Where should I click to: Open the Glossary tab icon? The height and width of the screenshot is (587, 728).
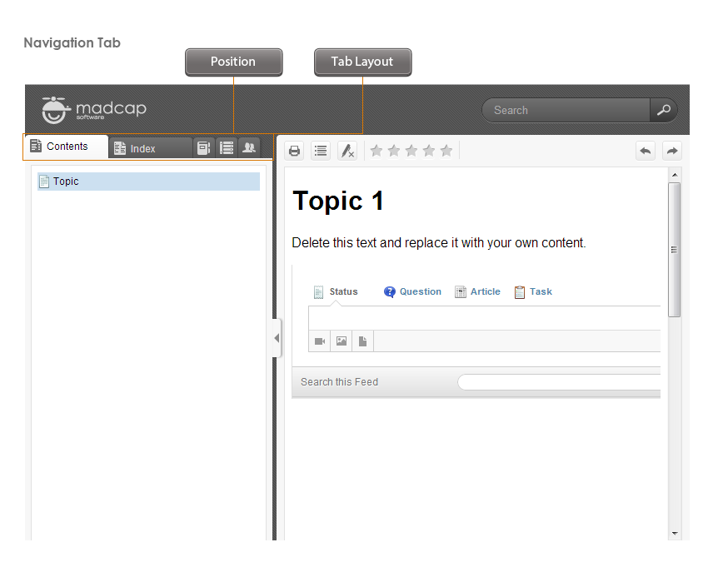[x=204, y=148]
